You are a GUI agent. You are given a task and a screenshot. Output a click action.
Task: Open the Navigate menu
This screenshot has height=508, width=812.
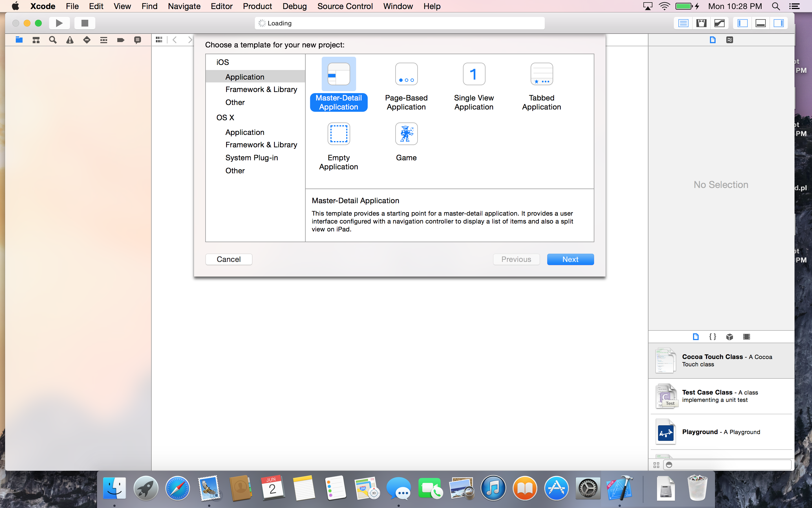click(184, 6)
